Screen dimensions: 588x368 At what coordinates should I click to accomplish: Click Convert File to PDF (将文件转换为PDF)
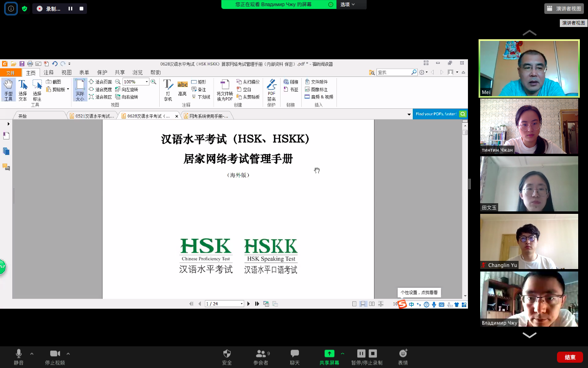click(x=225, y=90)
